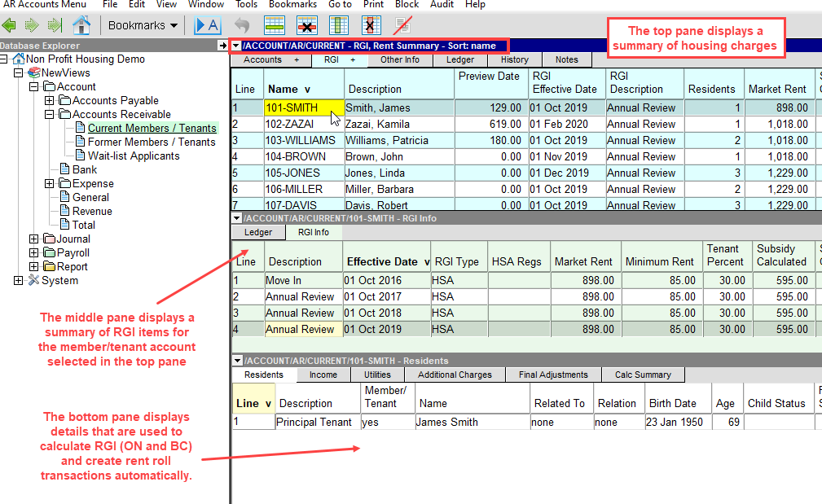
Task: Click the Database Explorer pin arrow icon
Action: (223, 46)
